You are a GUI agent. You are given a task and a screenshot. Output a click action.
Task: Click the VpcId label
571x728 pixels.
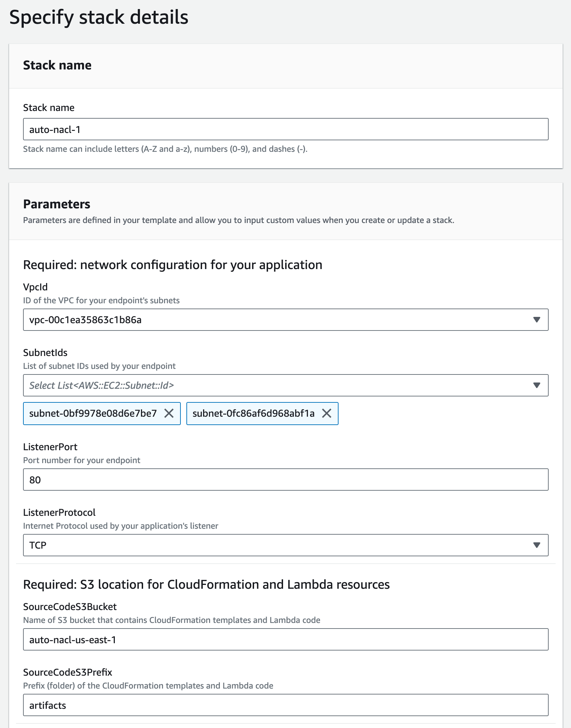coord(35,287)
